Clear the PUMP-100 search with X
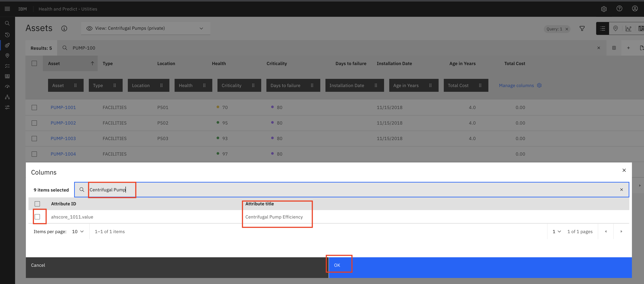 click(599, 48)
